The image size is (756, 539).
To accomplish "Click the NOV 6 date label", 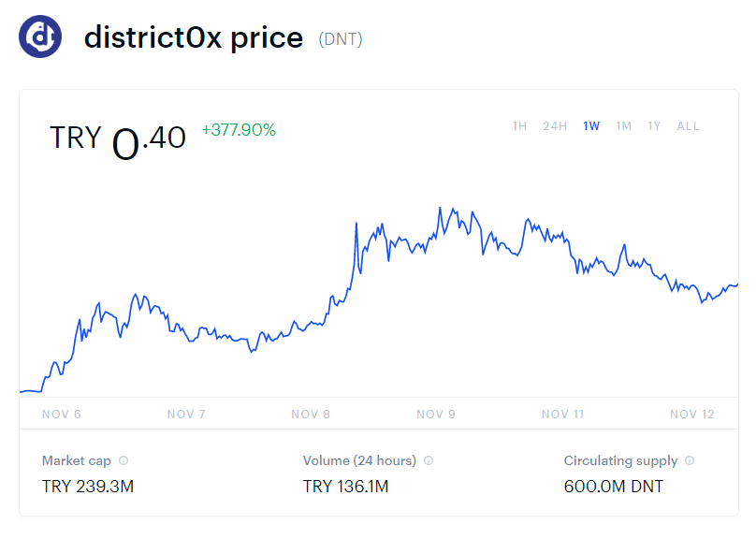I will 62,415.
